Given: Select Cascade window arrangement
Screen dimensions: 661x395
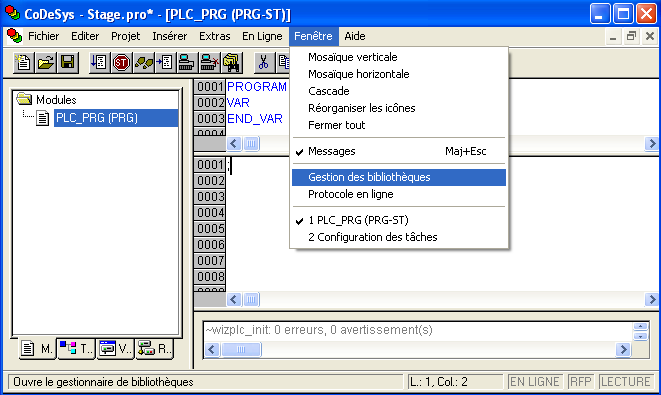Looking at the screenshot, I should pos(399,91).
